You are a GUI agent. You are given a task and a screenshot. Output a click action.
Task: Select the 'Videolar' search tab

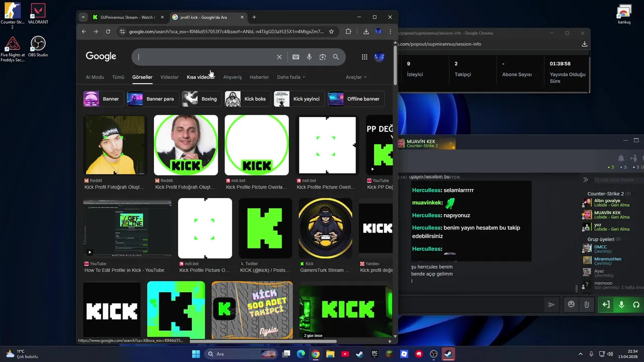(170, 77)
